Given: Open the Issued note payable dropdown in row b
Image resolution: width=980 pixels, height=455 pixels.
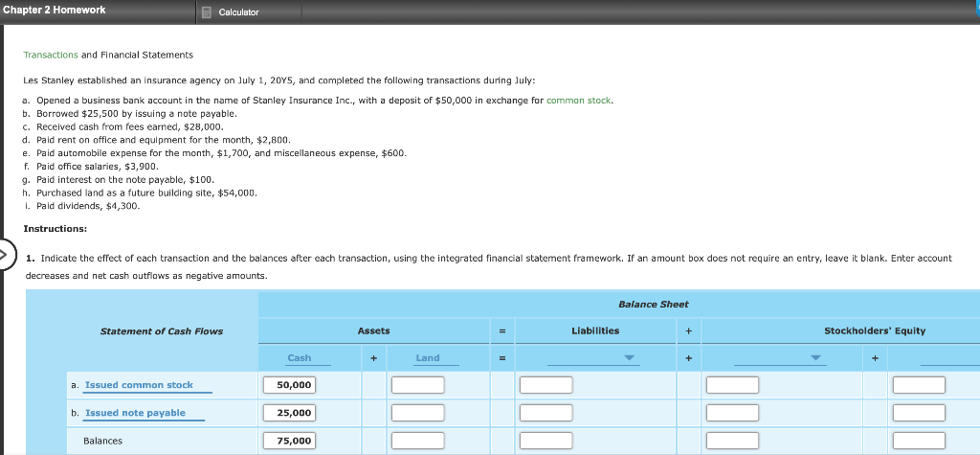Looking at the screenshot, I should coord(145,413).
